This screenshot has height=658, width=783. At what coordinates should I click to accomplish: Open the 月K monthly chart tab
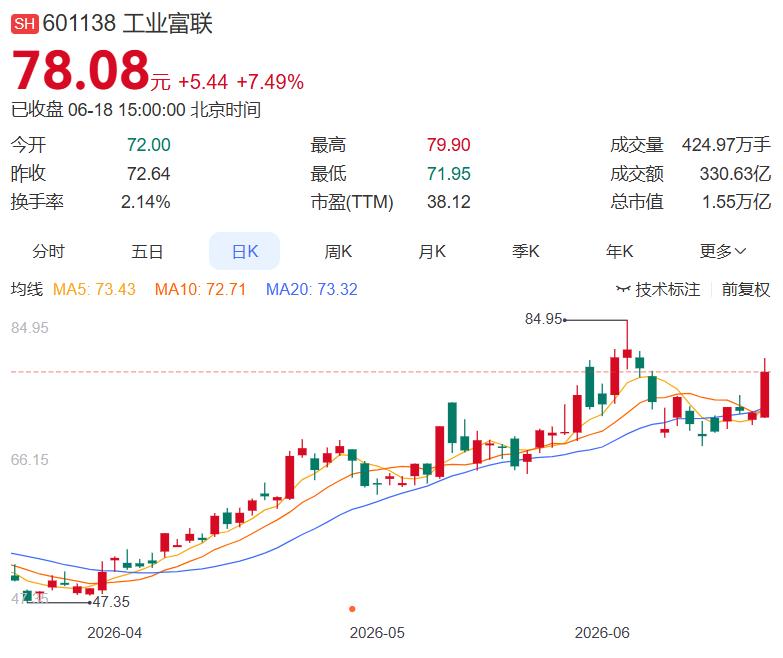[432, 251]
